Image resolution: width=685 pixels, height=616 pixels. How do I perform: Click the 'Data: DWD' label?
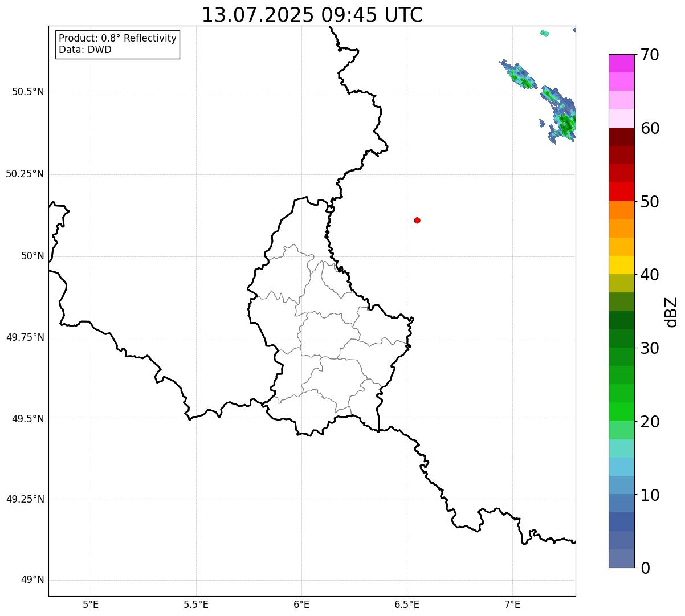[85, 50]
